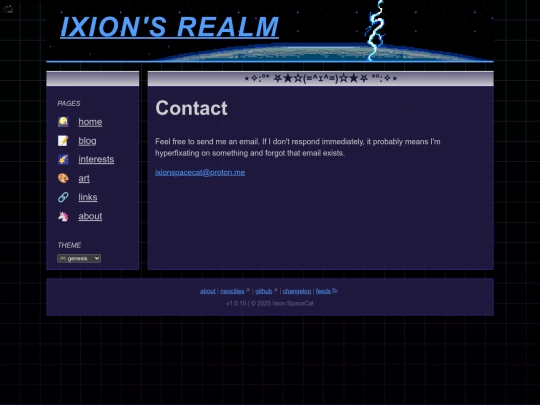Viewport: 540px width, 405px height.
Task: Click the external-link arrow beside github
Action: coord(275,290)
